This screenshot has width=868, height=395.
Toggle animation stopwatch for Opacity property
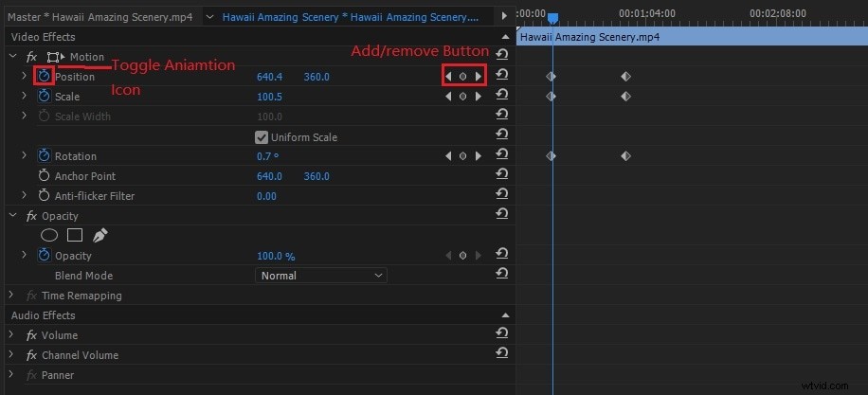tap(44, 256)
